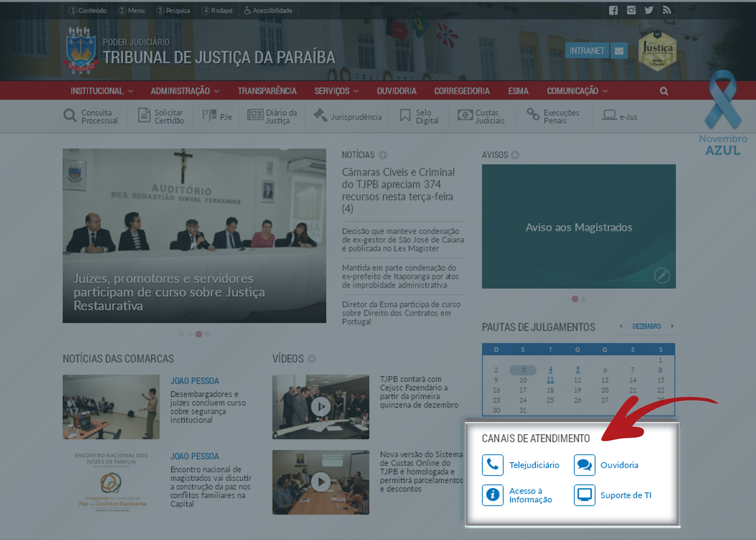The height and width of the screenshot is (540, 756).
Task: Open thumbnail of curso sobre segurança institucional
Action: pyautogui.click(x=111, y=407)
